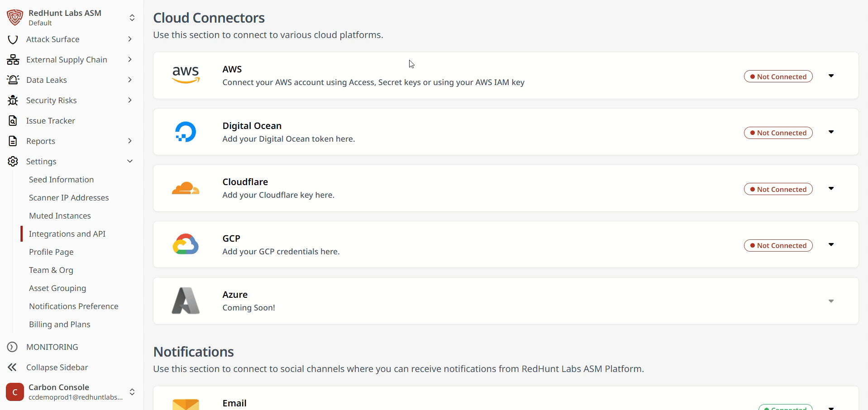Open the Profile Page
Viewport: 868px width, 410px height.
point(51,252)
